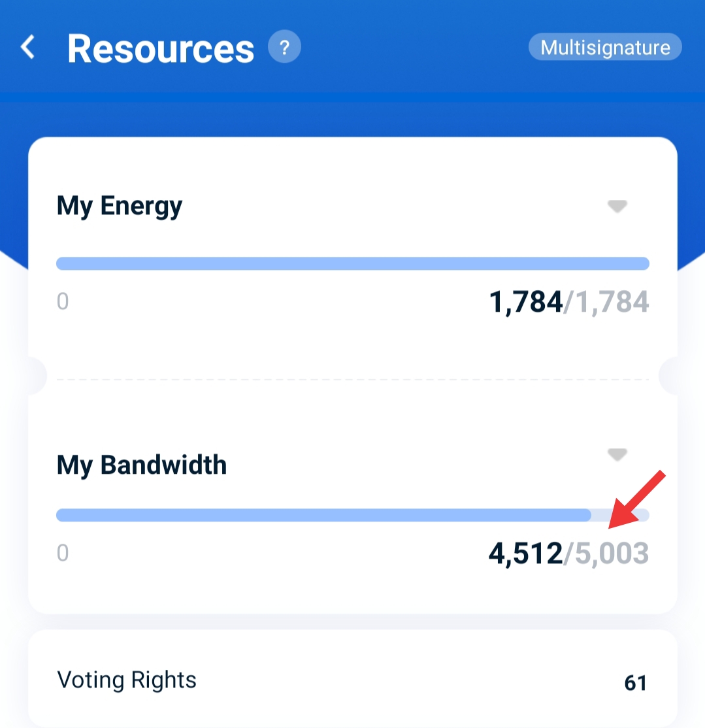Tap the bold 4,512 bandwidth value
The width and height of the screenshot is (705, 728).
pyautogui.click(x=525, y=554)
